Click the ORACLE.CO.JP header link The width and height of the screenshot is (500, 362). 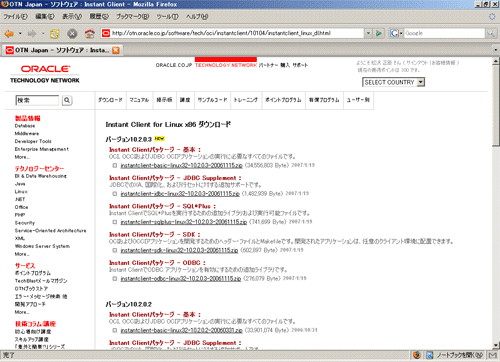(x=174, y=65)
